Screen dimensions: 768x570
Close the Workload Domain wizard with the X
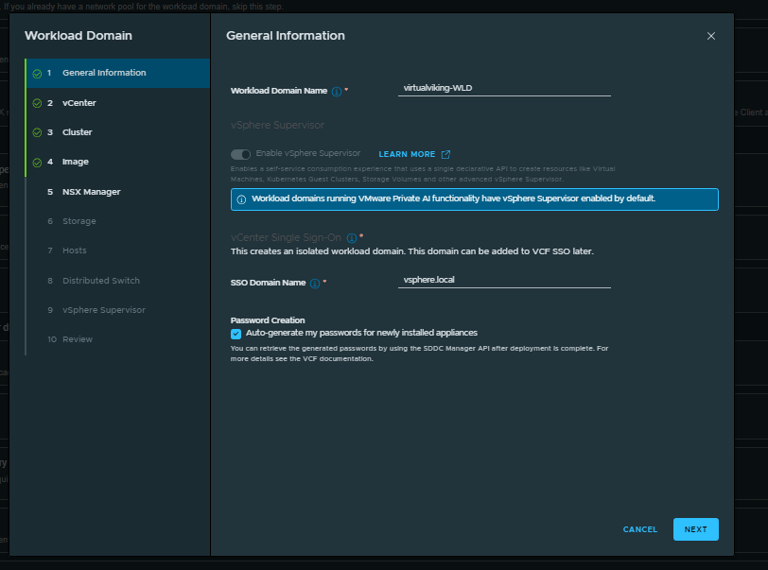click(x=711, y=36)
